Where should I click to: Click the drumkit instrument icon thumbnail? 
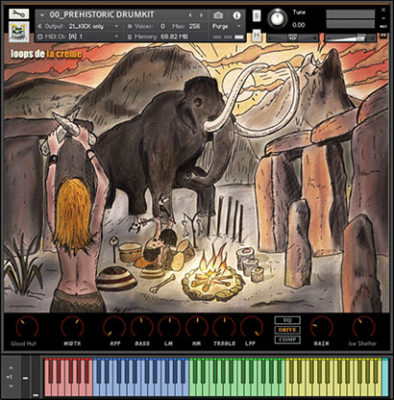point(19,32)
